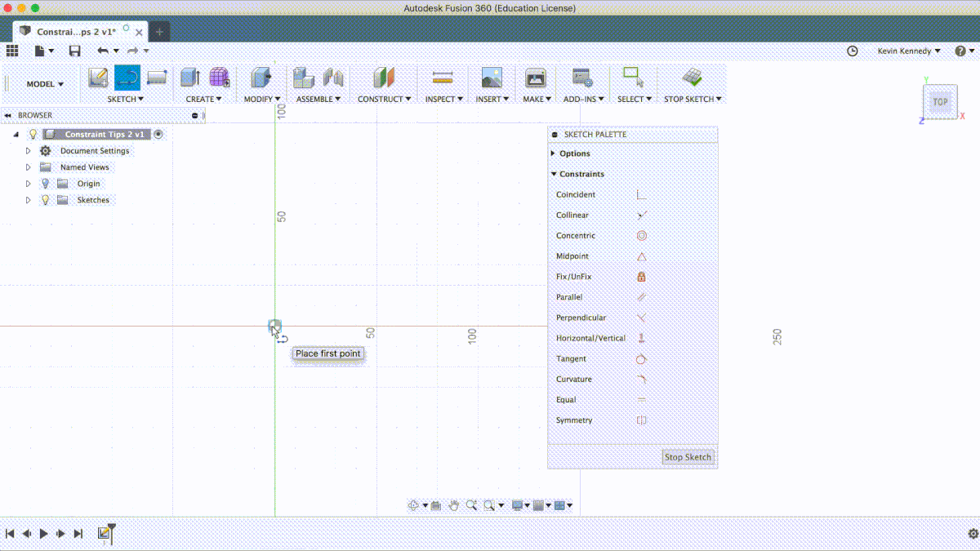Click the Collinear constraint icon
980x551 pixels.
[x=641, y=216]
